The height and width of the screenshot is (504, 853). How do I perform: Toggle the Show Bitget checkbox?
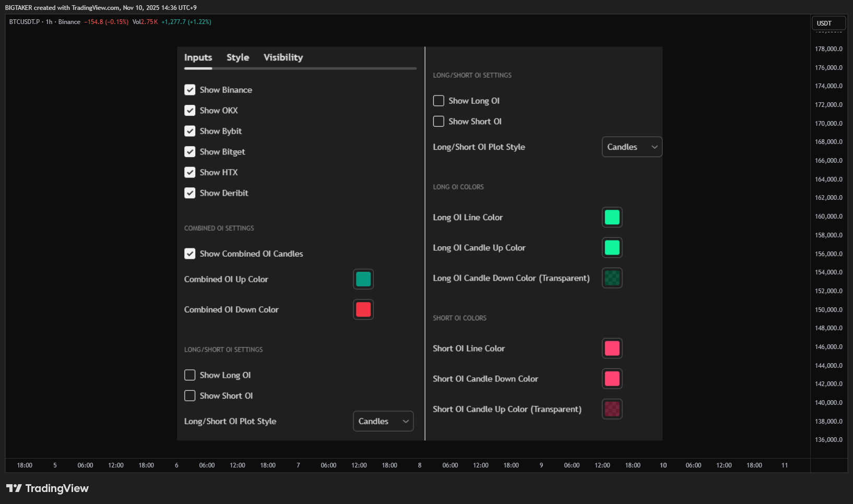click(x=190, y=152)
